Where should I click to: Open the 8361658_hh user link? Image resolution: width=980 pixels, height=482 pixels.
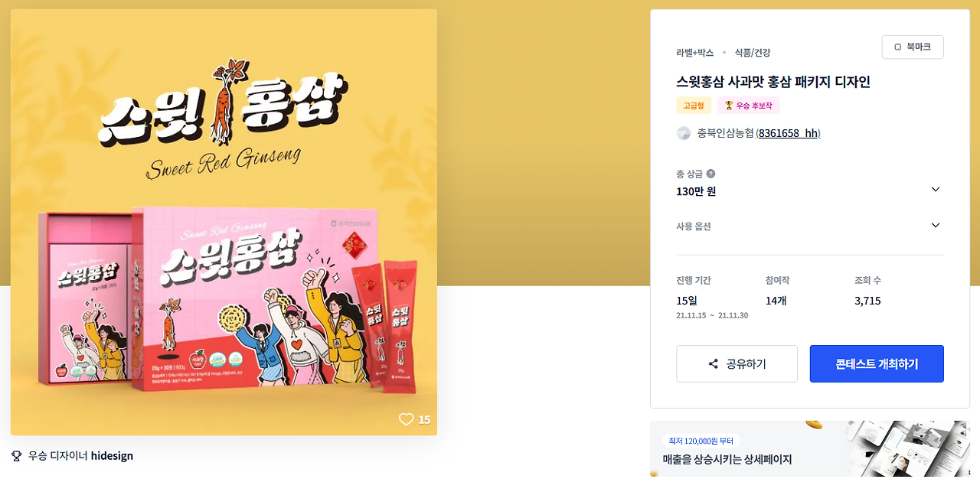pyautogui.click(x=788, y=133)
